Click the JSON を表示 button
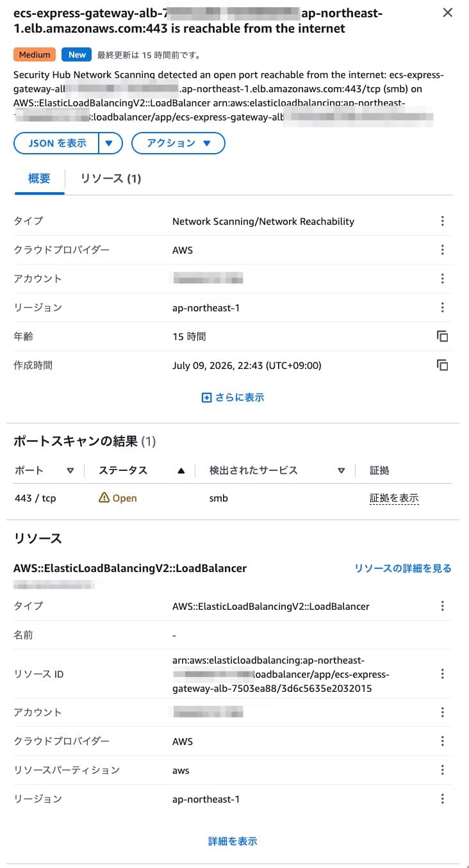 coord(56,143)
